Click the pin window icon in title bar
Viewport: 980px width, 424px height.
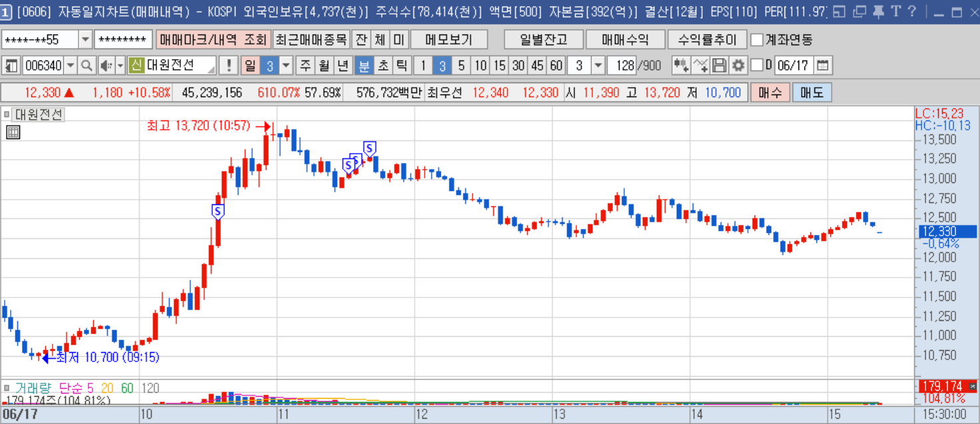878,11
